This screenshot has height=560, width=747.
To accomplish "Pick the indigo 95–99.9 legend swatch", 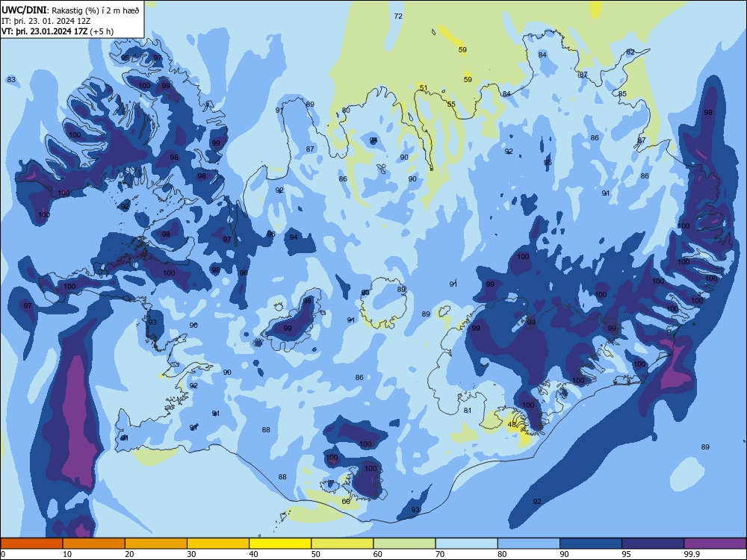I will 653,544.
